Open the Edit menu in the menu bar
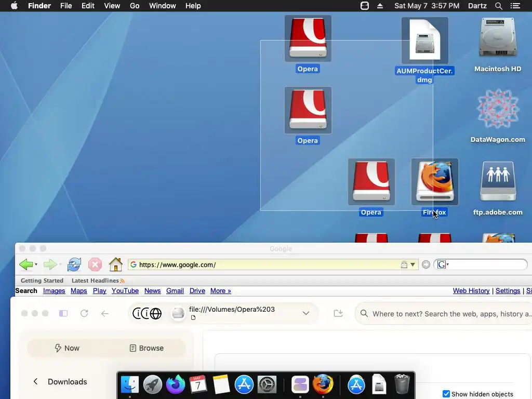The image size is (532, 399). pyautogui.click(x=88, y=6)
